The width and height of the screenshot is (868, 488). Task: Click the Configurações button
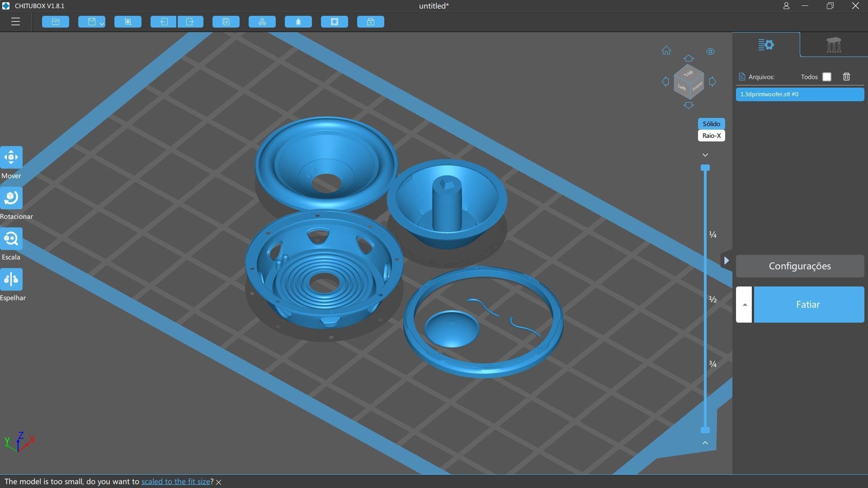click(799, 266)
